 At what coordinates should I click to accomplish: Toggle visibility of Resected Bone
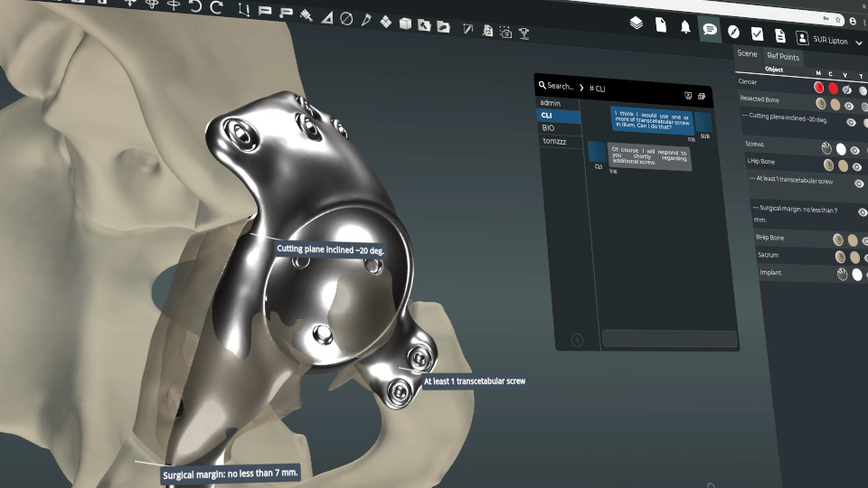pyautogui.click(x=849, y=107)
